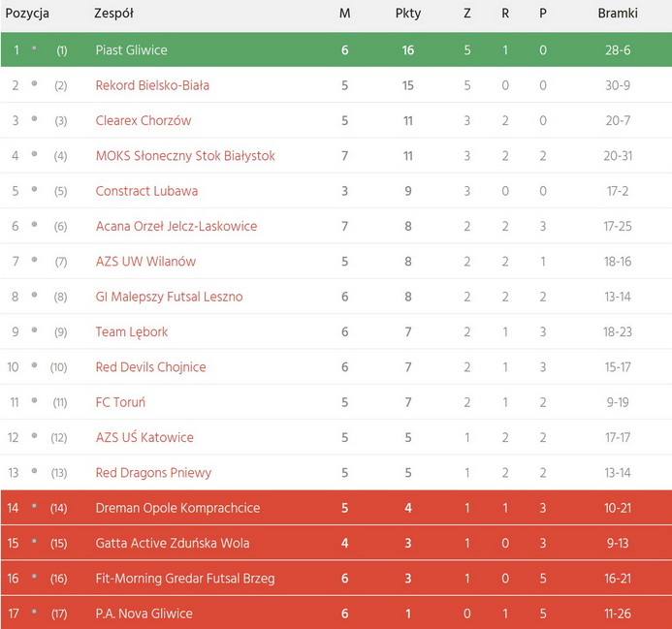Click AZS UŚ Katowice link
The width and height of the screenshot is (672, 629).
pos(144,437)
